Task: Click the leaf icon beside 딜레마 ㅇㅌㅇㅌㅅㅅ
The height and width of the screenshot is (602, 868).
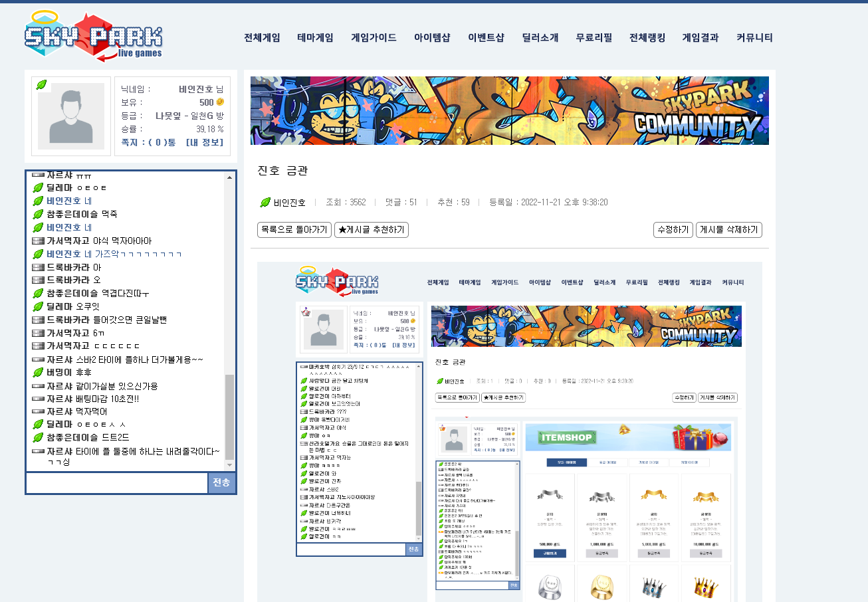Action: 38,425
